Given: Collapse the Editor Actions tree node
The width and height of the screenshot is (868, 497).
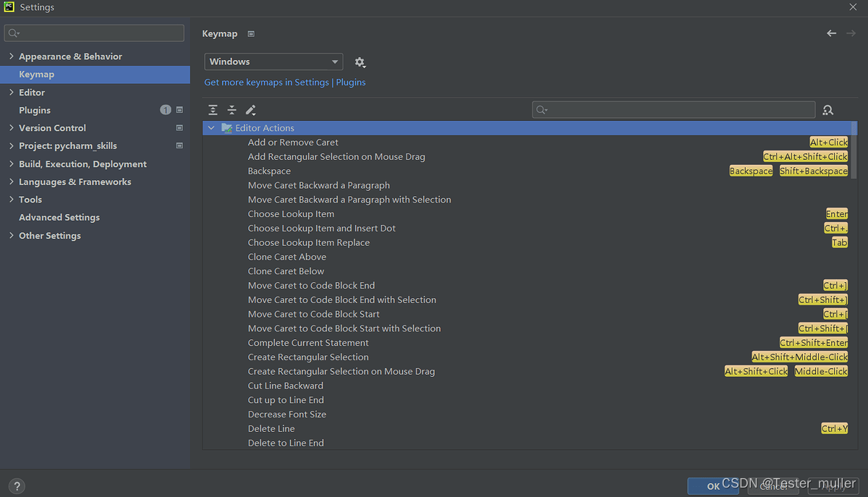Looking at the screenshot, I should 211,128.
